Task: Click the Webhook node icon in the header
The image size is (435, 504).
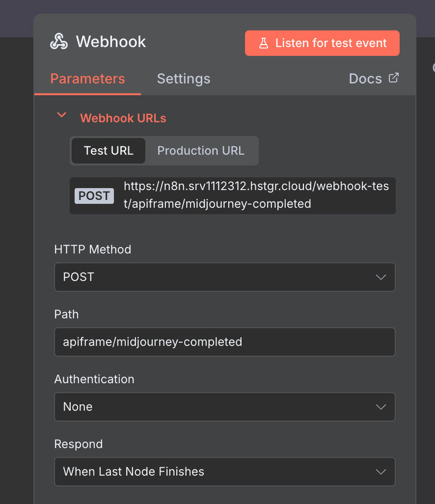Action: pos(59,41)
